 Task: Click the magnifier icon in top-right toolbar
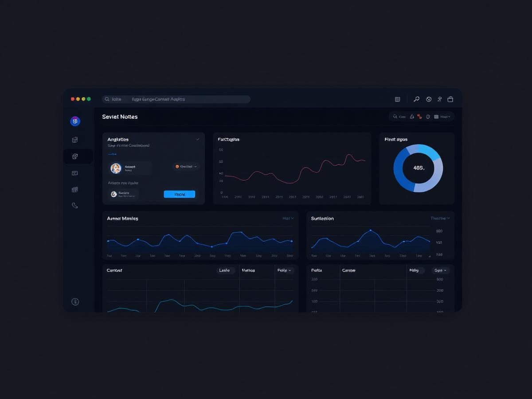tap(416, 99)
